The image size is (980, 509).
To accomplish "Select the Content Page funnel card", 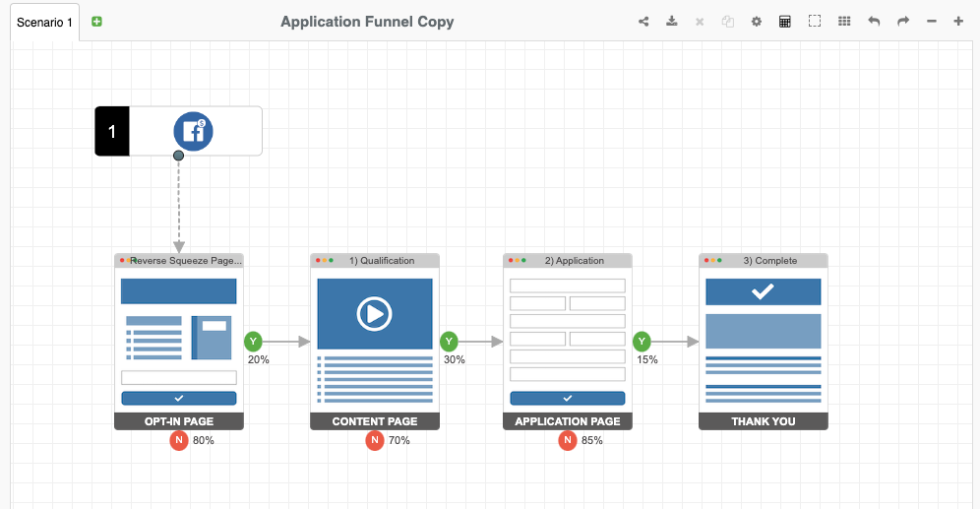I will coord(375,342).
